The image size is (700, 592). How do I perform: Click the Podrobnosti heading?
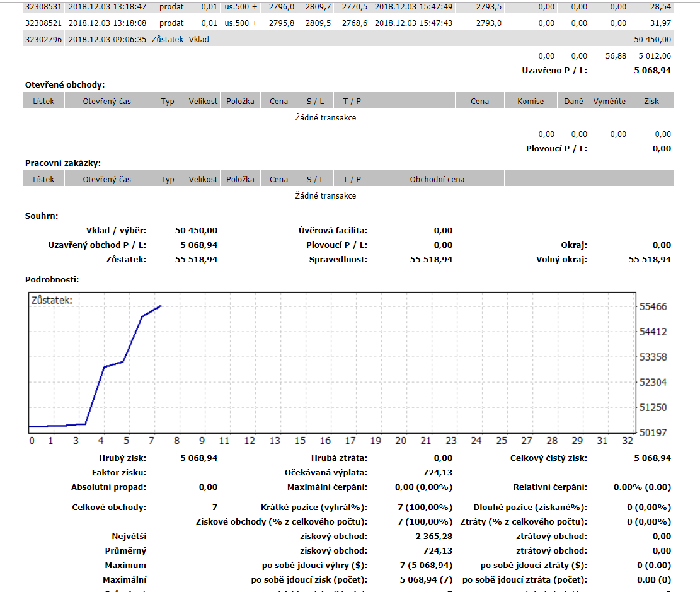[x=52, y=280]
